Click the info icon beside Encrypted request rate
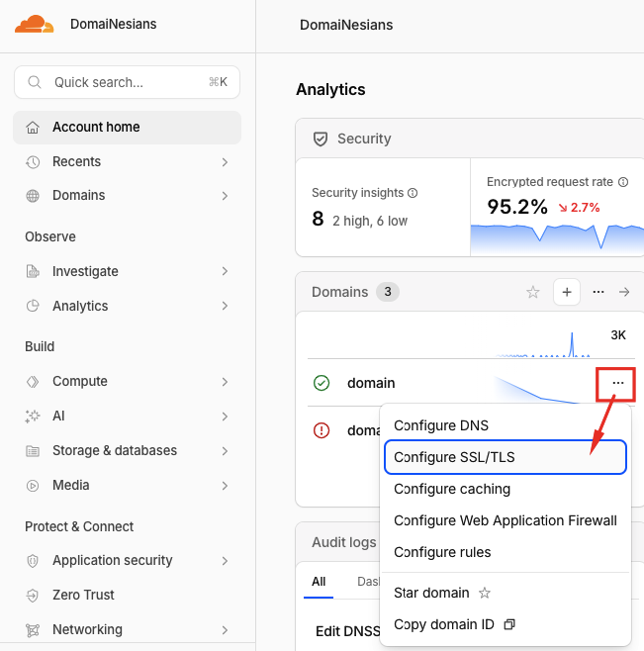 pos(623,182)
